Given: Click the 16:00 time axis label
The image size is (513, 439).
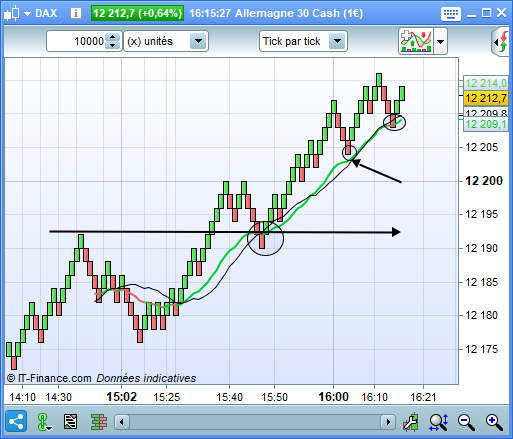Looking at the screenshot, I should [x=333, y=397].
